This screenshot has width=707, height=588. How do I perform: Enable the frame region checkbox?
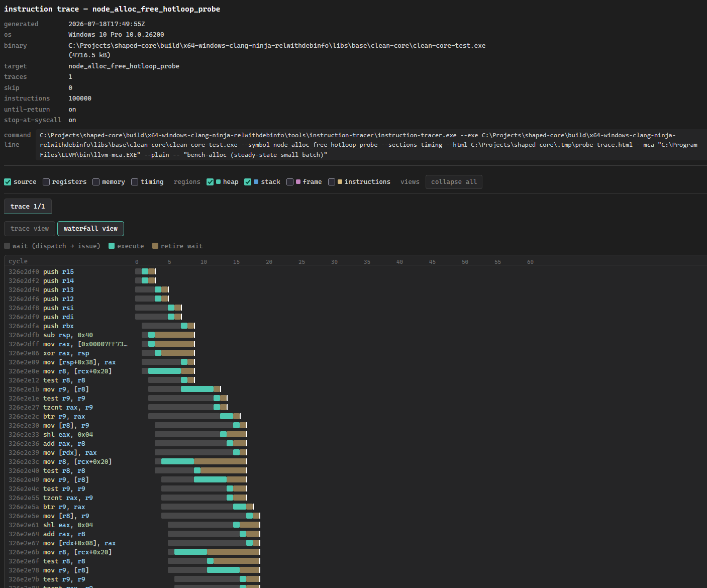[290, 182]
